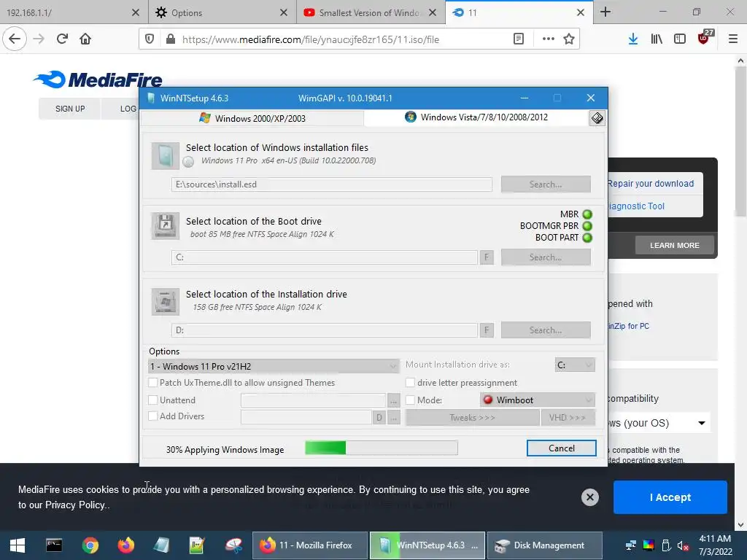Viewport: 747px width, 560px height.
Task: Dismiss the cookie banner with X
Action: point(589,497)
